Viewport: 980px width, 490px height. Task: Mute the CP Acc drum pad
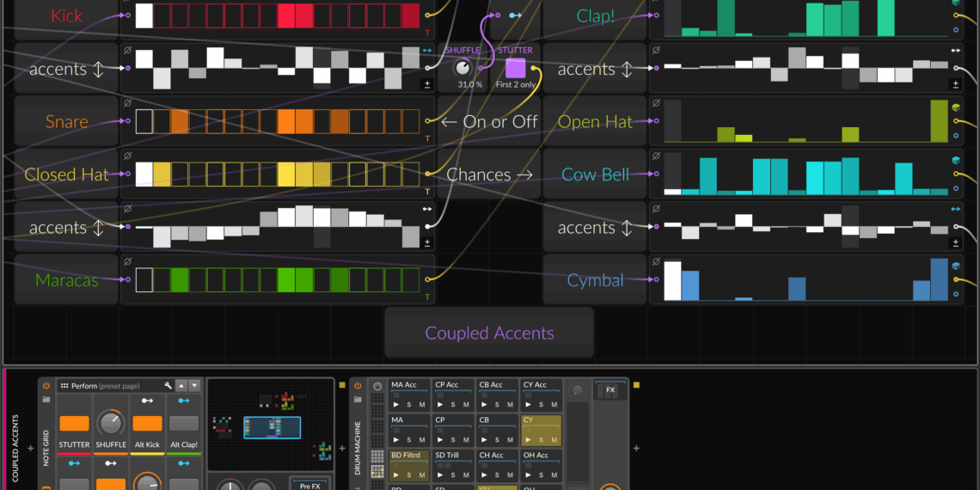(466, 404)
